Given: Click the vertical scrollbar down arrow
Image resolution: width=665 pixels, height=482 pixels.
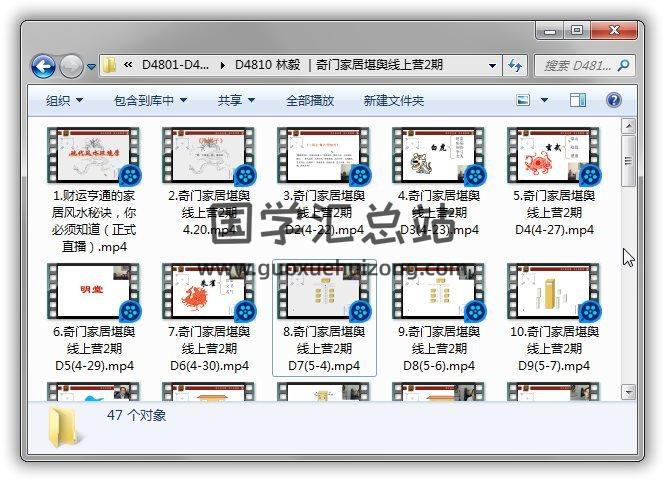Looking at the screenshot, I should pyautogui.click(x=628, y=391).
